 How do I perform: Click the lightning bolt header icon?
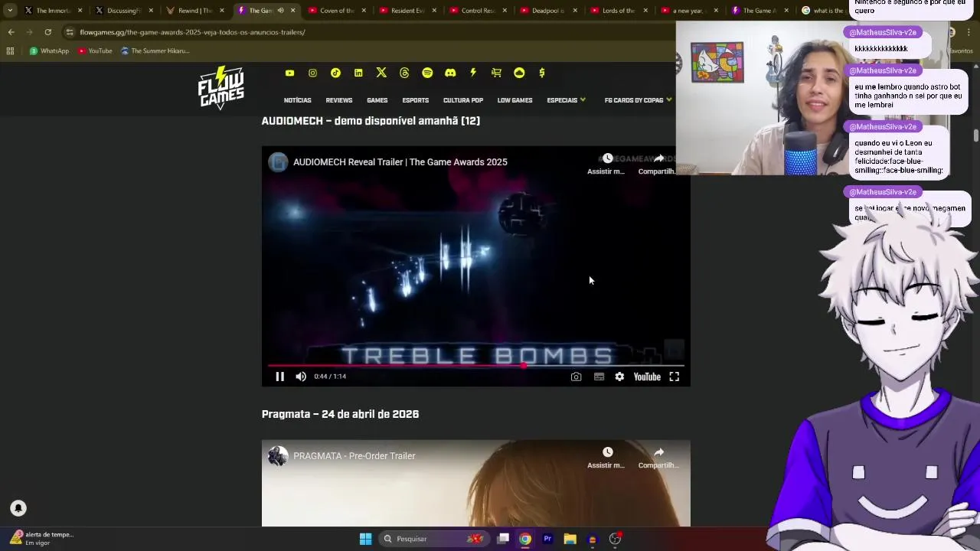point(473,73)
